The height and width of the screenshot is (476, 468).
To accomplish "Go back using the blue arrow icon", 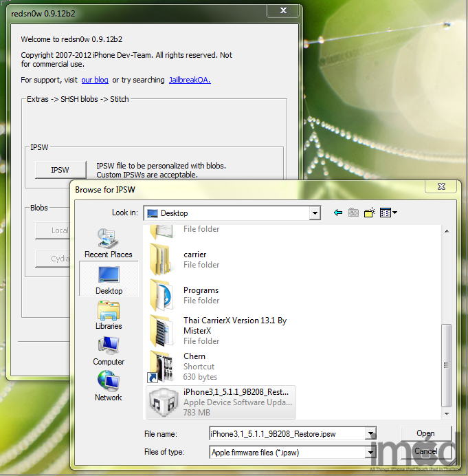I will pyautogui.click(x=338, y=213).
